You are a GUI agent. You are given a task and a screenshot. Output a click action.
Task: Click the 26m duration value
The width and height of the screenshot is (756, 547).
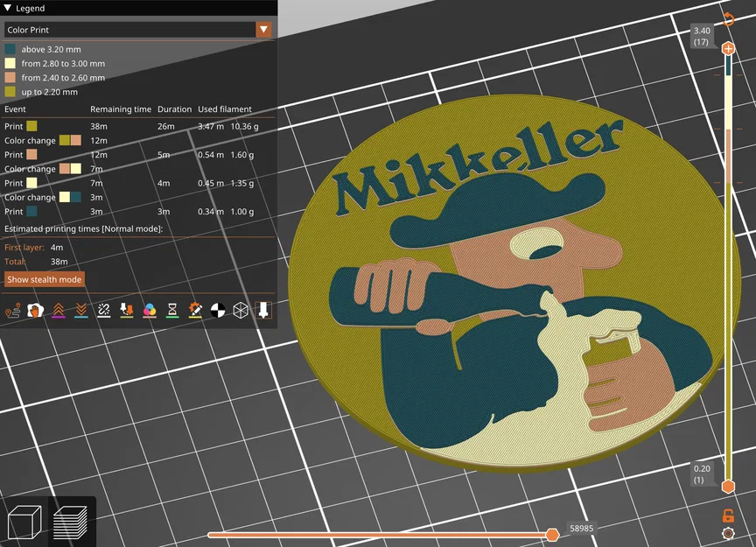tap(166, 126)
